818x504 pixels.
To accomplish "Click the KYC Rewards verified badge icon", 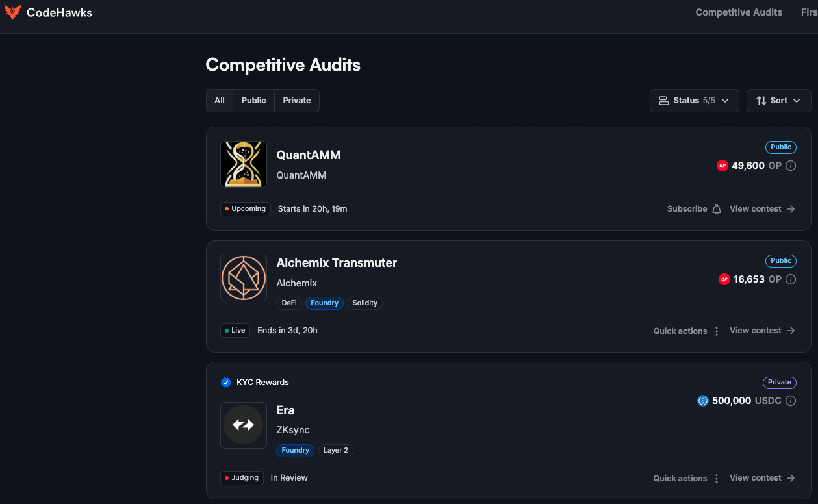I will [x=225, y=383].
